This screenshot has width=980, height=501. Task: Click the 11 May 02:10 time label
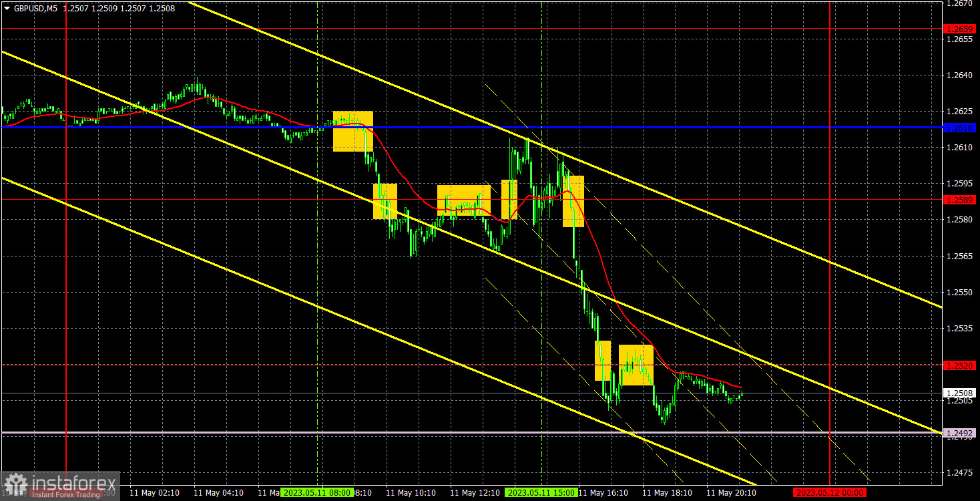coord(154,492)
